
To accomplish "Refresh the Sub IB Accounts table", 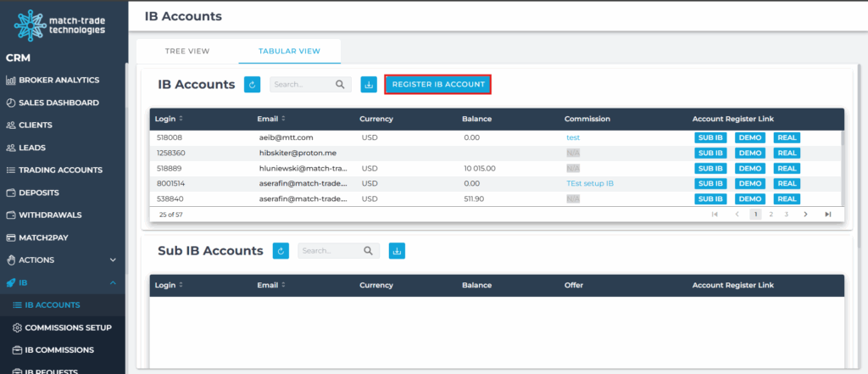I will click(281, 251).
